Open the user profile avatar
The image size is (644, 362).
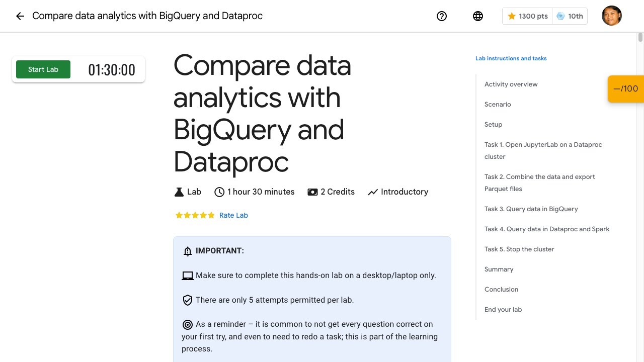612,16
